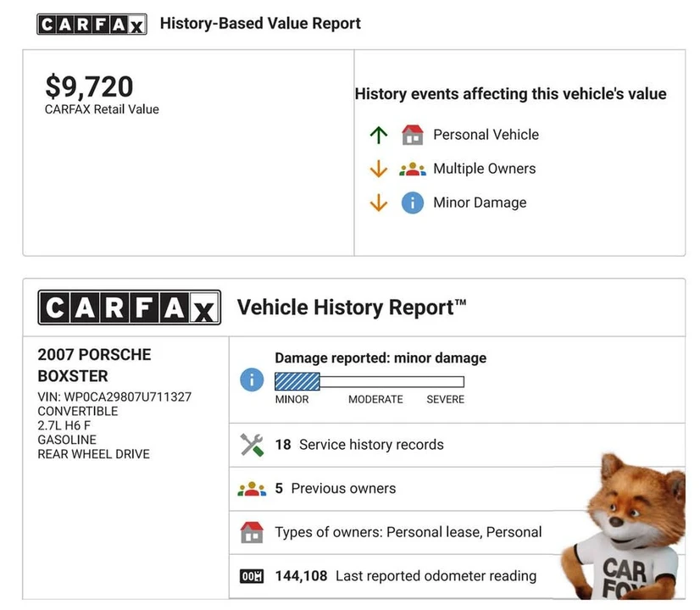Click the damage severity bar
This screenshot has height=610, width=700.
(x=369, y=381)
